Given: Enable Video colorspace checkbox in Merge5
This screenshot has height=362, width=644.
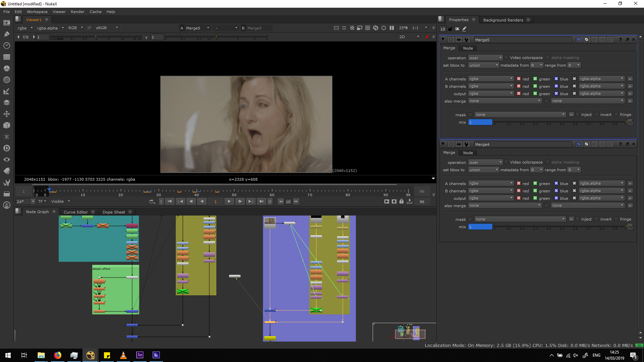Looking at the screenshot, I should coord(506,58).
